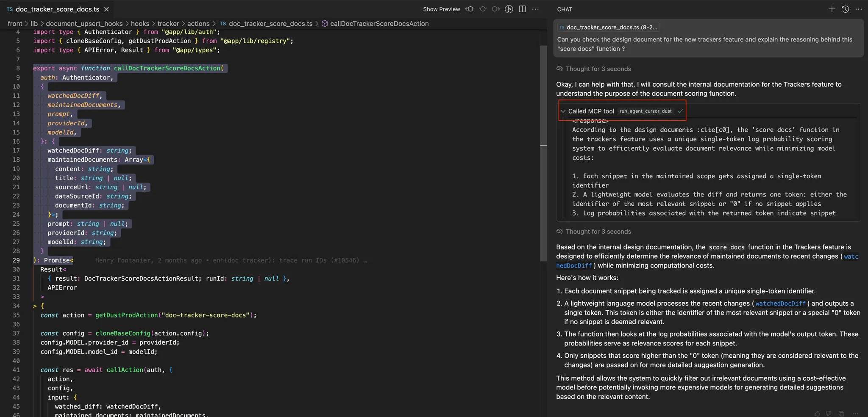Open more editor actions via the ellipsis

click(536, 9)
